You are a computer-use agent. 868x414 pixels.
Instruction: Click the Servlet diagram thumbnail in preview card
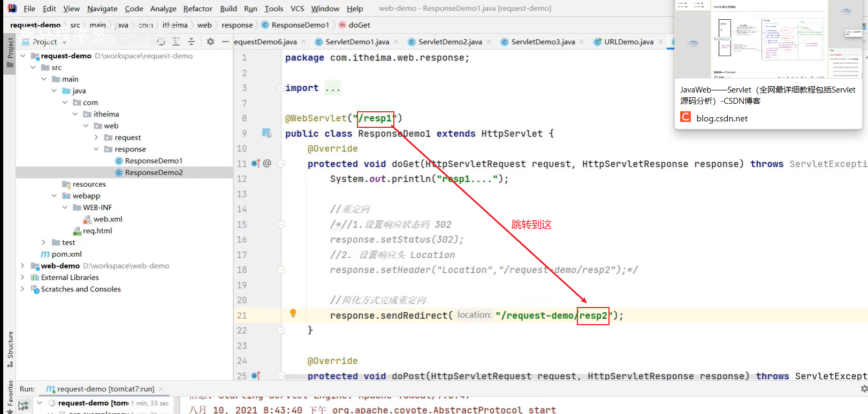pos(769,40)
